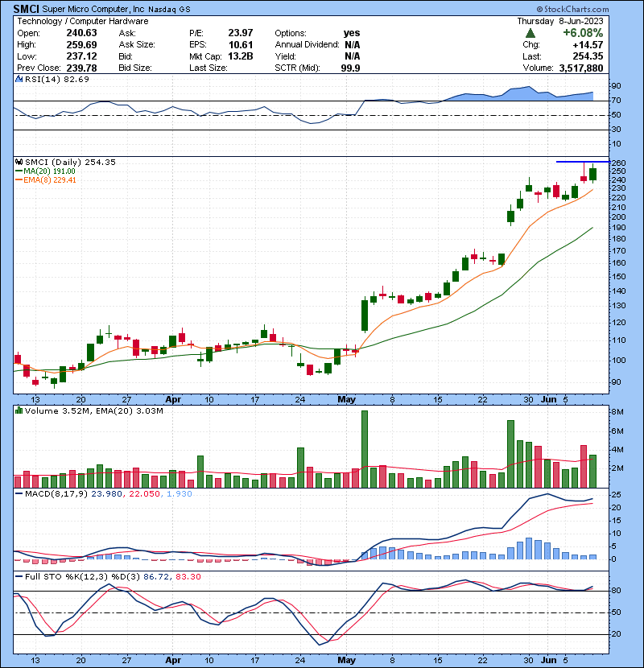Viewport: 644px width, 668px height.
Task: Click the tallest green volume bar in early May
Action: click(365, 449)
